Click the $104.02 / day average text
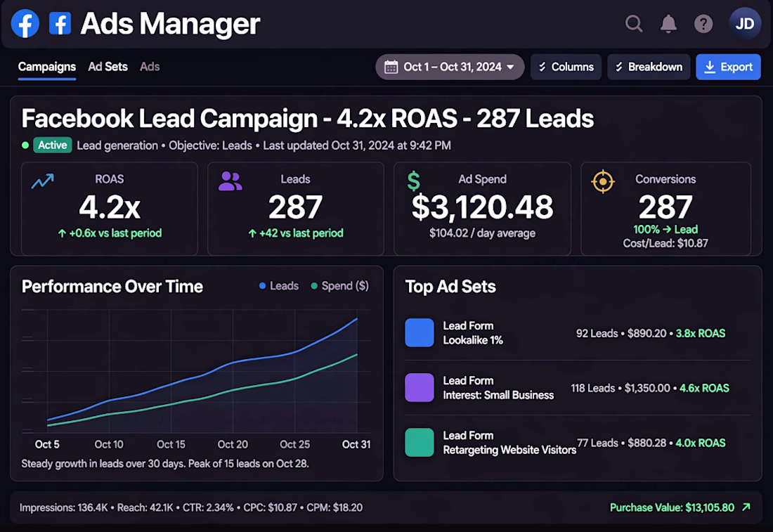773x532 pixels. tap(482, 233)
